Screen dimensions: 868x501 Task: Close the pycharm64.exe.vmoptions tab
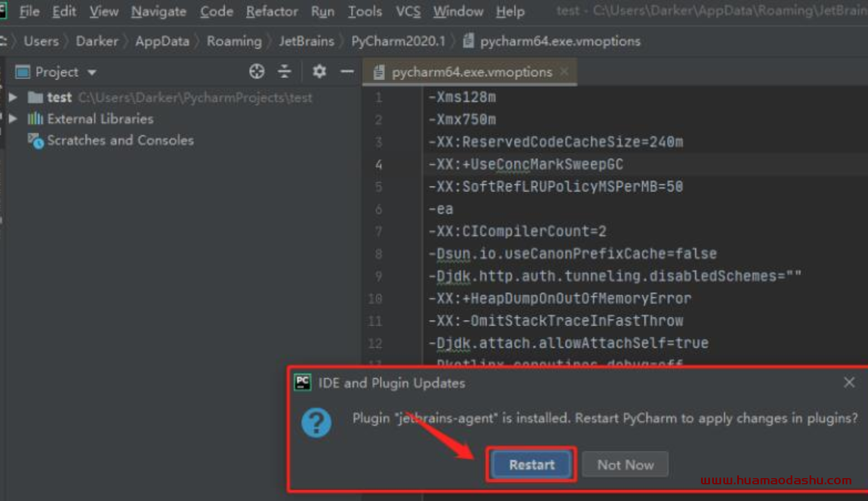coord(564,72)
